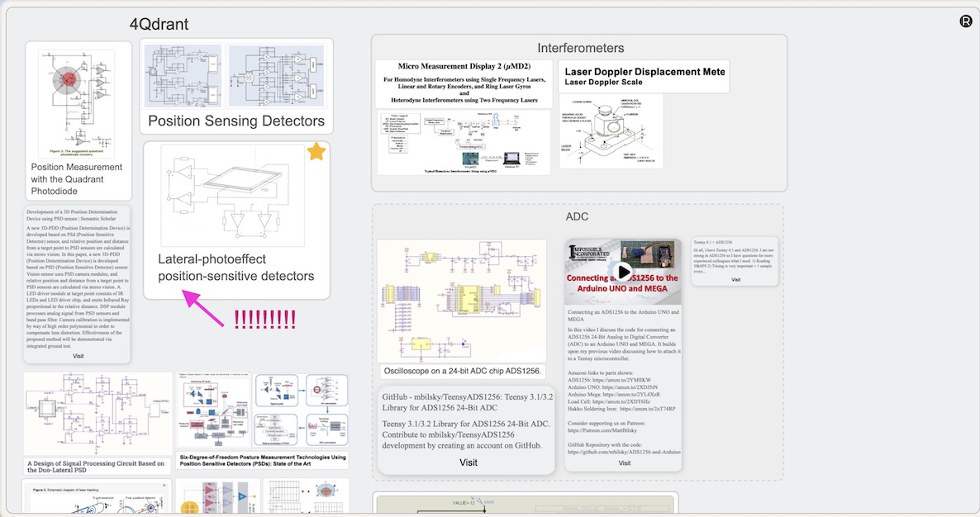This screenshot has height=517, width=980.
Task: Click Visit on the Teensy 4.1 + ADS1256 note
Action: click(735, 279)
